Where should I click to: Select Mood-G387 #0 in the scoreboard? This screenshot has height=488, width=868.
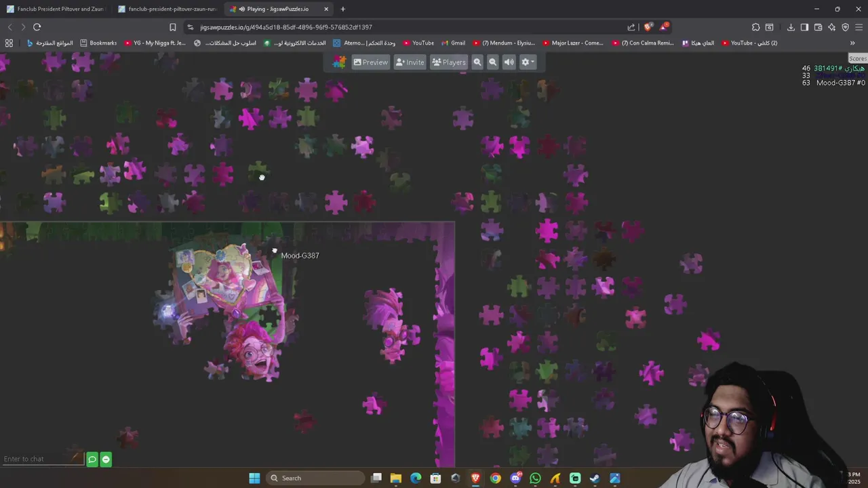coord(840,83)
